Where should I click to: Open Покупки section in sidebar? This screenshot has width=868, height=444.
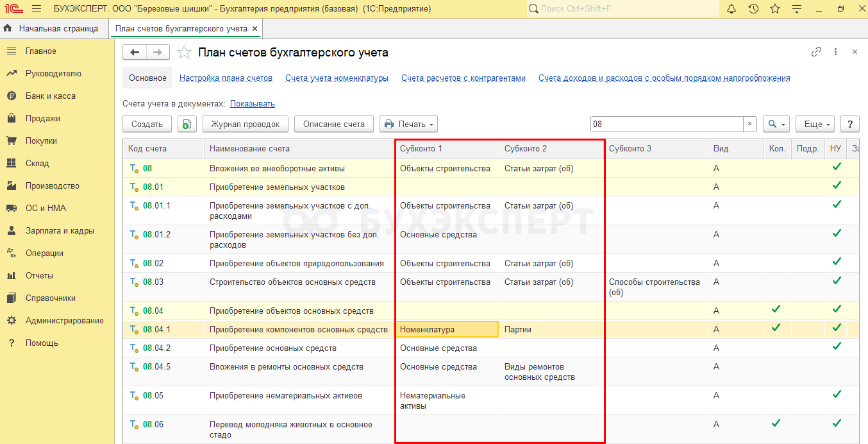(41, 141)
